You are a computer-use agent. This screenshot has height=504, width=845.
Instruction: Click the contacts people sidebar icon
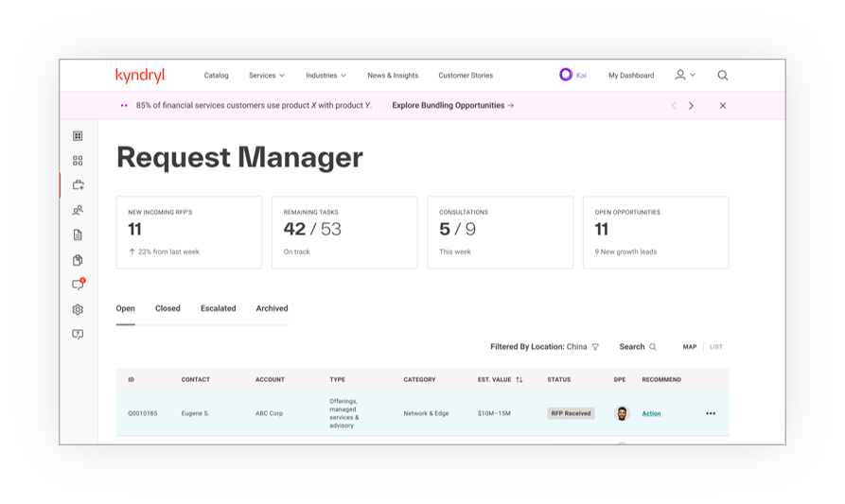point(78,210)
